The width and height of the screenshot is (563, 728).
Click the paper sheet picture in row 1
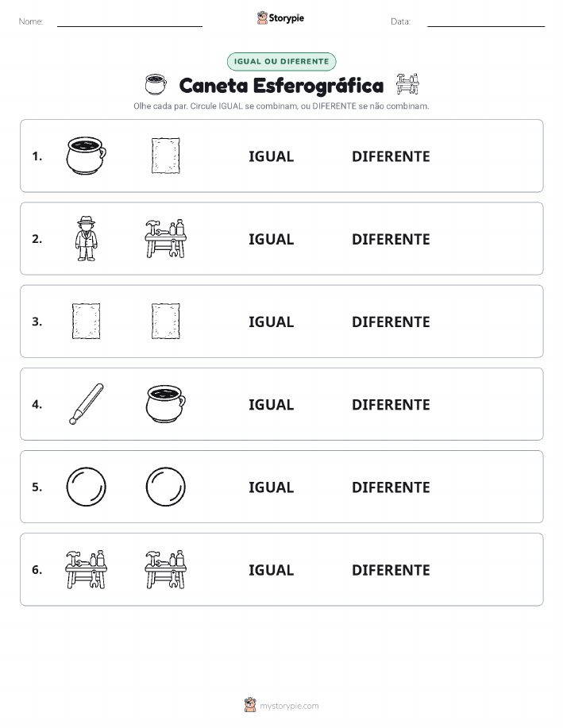pos(166,156)
